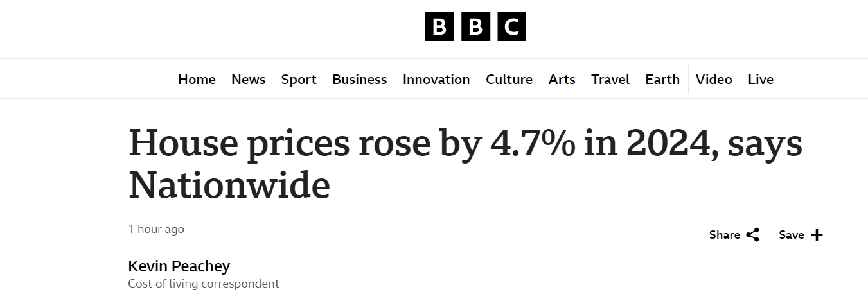Image resolution: width=868 pixels, height=301 pixels.
Task: Click the share icon next to Share
Action: [x=752, y=235]
